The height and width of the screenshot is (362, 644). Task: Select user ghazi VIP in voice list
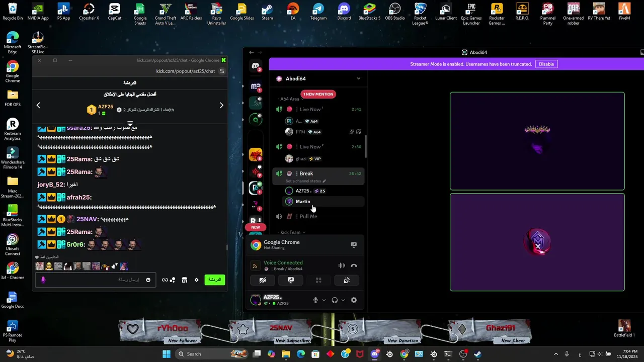(323, 159)
